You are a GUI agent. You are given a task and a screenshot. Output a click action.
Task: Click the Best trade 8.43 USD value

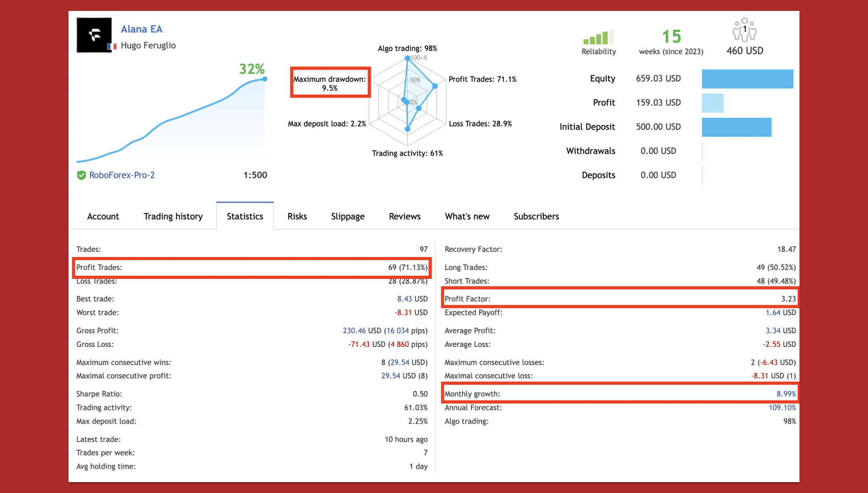[413, 299]
